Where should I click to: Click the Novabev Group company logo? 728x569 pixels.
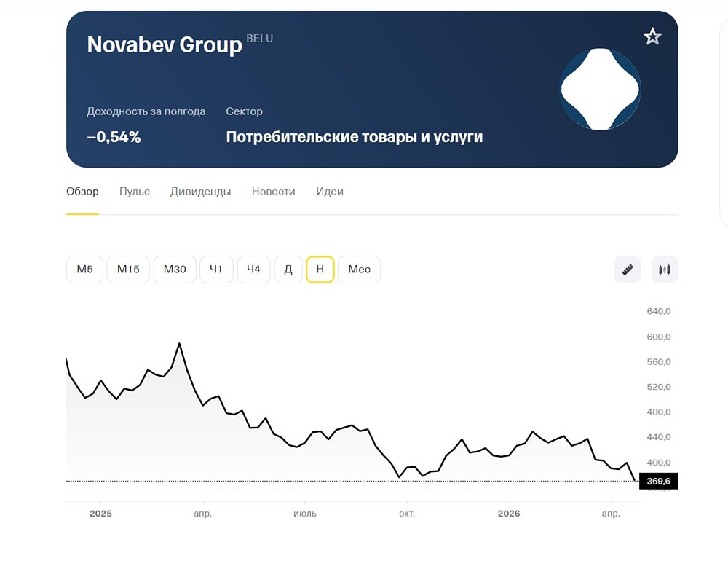(600, 89)
